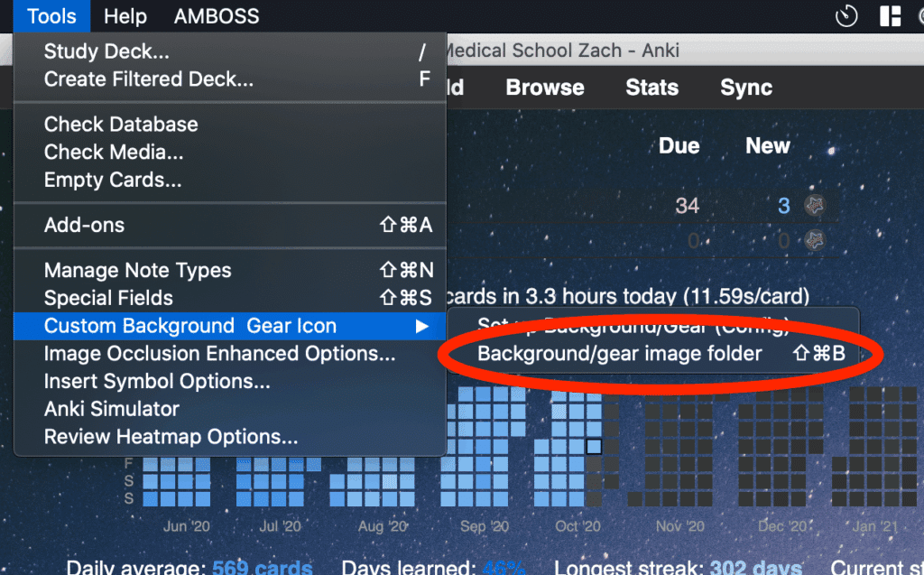Click the gear icon on the 0 due row

pos(815,240)
